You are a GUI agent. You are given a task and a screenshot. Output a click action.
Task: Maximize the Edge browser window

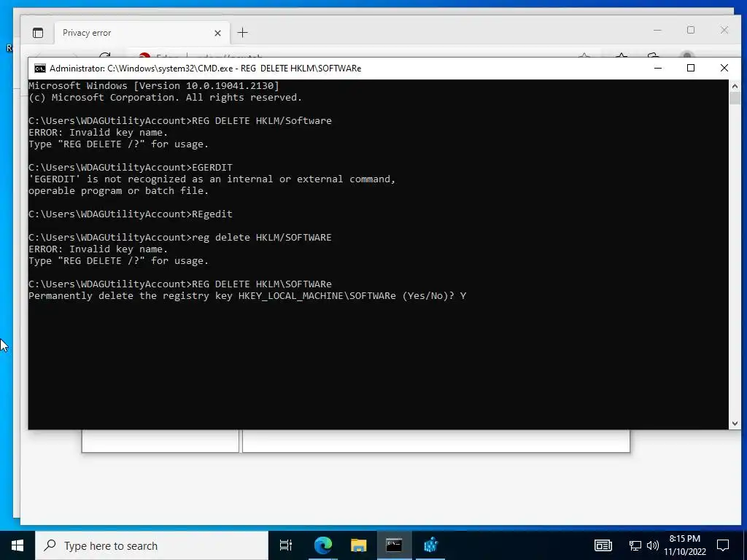click(691, 30)
